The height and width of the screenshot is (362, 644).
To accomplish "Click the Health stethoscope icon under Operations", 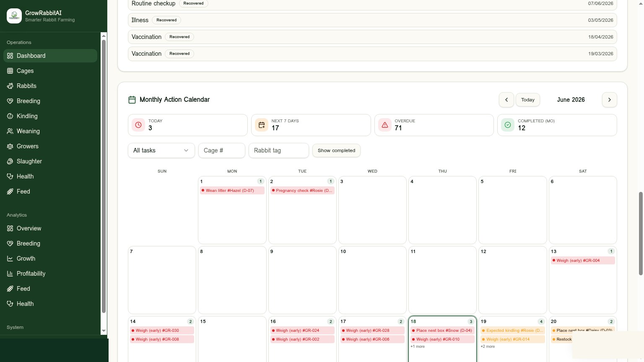I will (10, 176).
